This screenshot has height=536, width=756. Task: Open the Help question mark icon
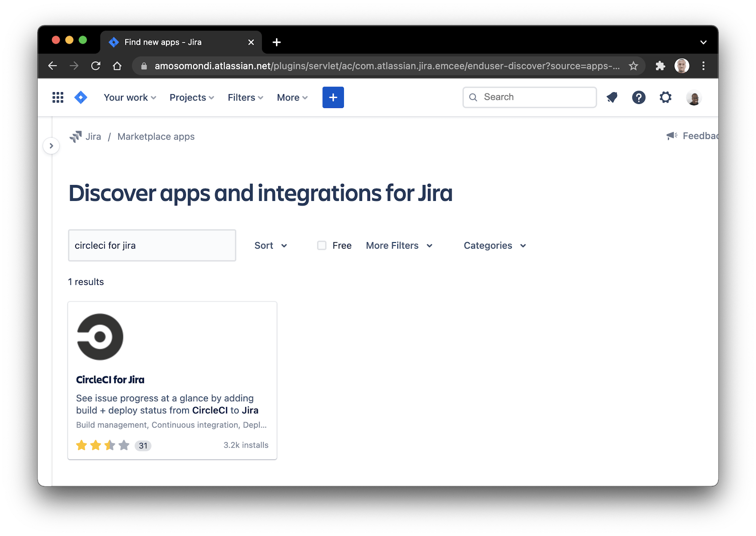pos(639,97)
